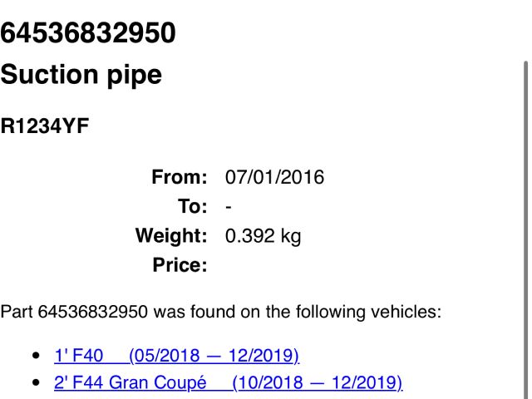Image resolution: width=532 pixels, height=399 pixels.
Task: Open the 1' F40 vehicle link
Action: pyautogui.click(x=79, y=356)
